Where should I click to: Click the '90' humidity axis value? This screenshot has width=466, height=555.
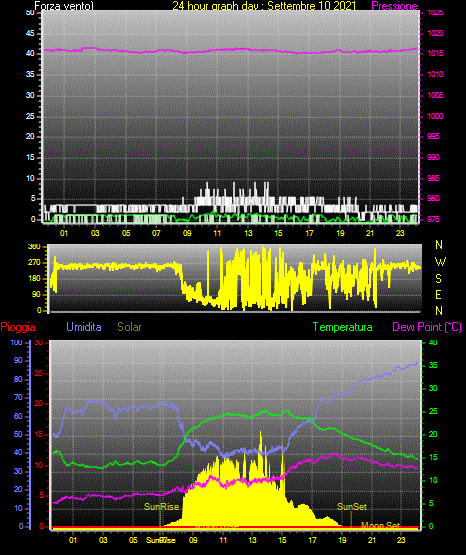[x=18, y=360]
